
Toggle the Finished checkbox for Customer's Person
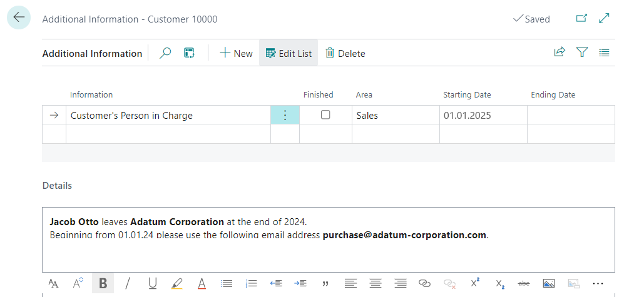coord(325,115)
